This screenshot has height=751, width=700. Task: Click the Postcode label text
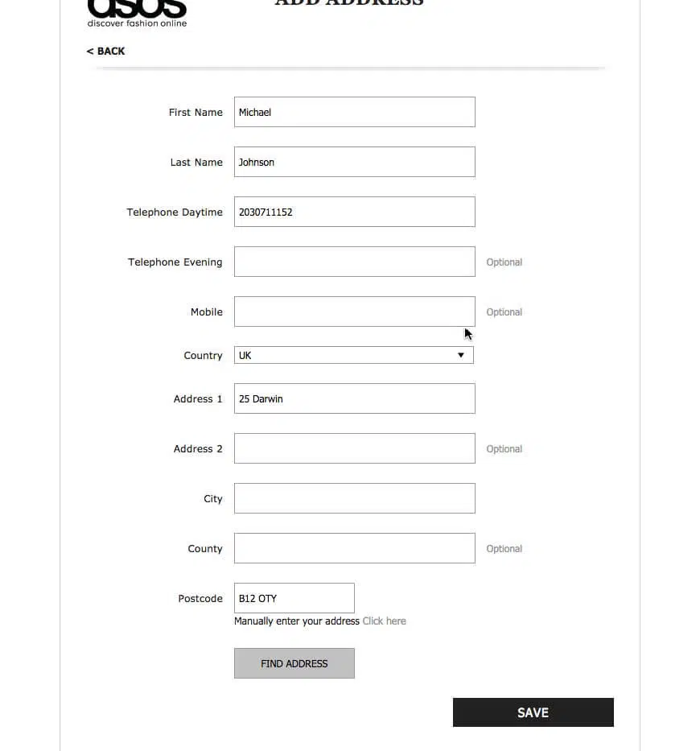(x=200, y=599)
